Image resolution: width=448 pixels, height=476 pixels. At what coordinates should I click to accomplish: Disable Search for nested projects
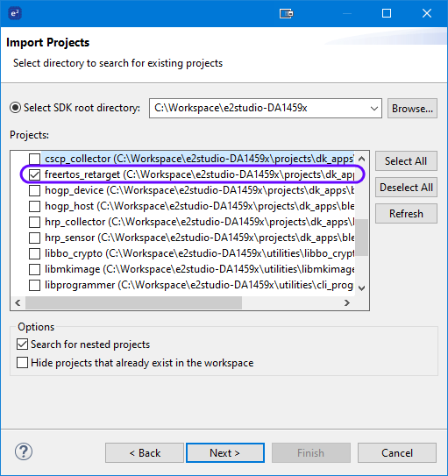pyautogui.click(x=23, y=345)
